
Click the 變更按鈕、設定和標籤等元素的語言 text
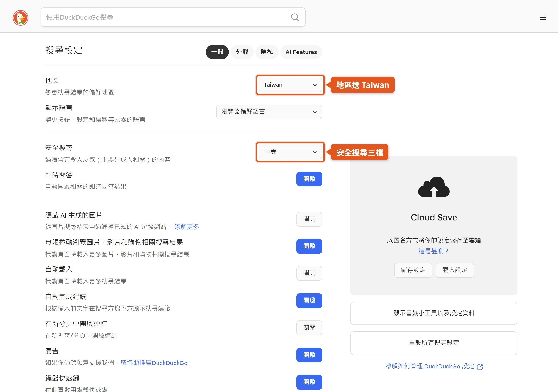coord(95,120)
